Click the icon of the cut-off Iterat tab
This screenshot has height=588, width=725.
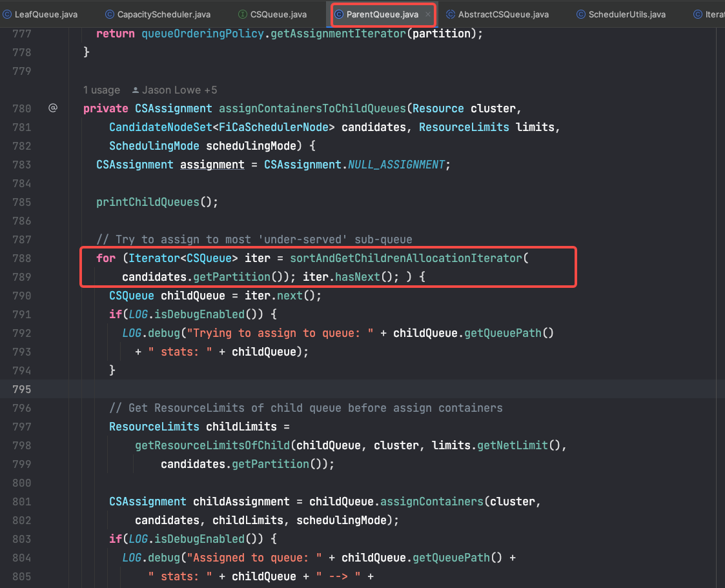point(697,14)
